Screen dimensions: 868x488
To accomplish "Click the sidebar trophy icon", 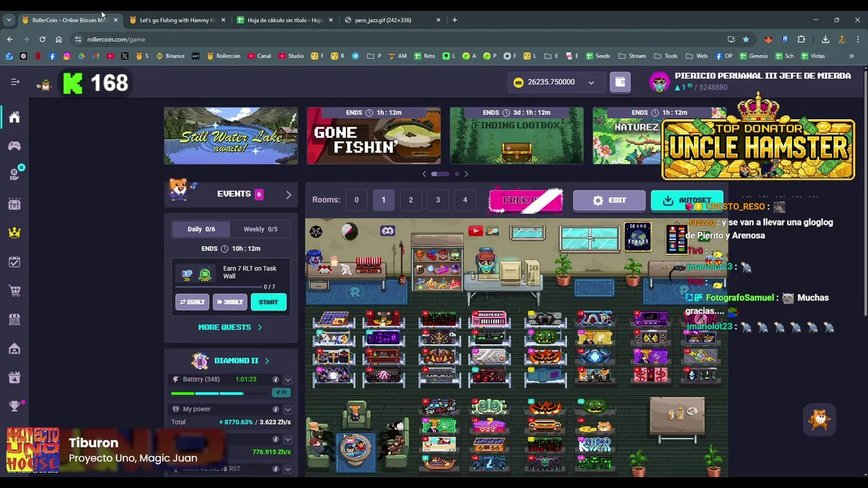I will (14, 405).
